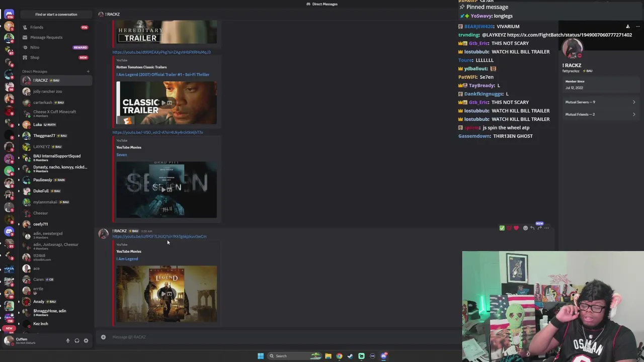Play the Seven movie video embed
The image size is (644, 362).
click(167, 190)
